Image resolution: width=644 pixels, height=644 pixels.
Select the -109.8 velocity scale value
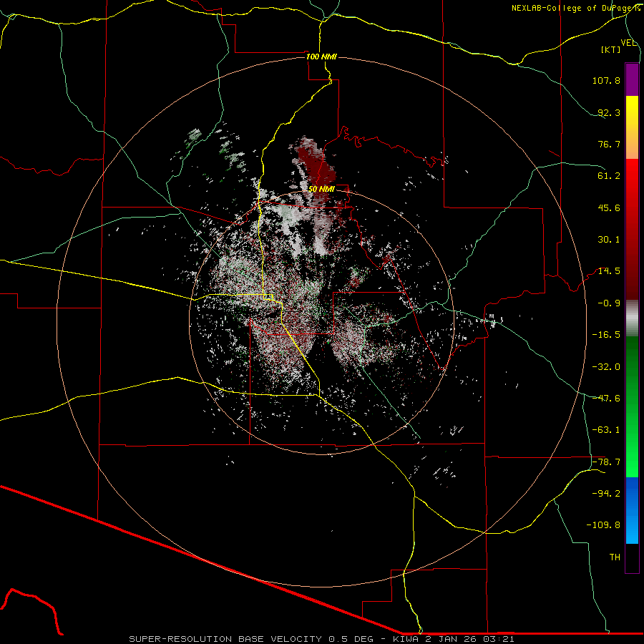(603, 525)
